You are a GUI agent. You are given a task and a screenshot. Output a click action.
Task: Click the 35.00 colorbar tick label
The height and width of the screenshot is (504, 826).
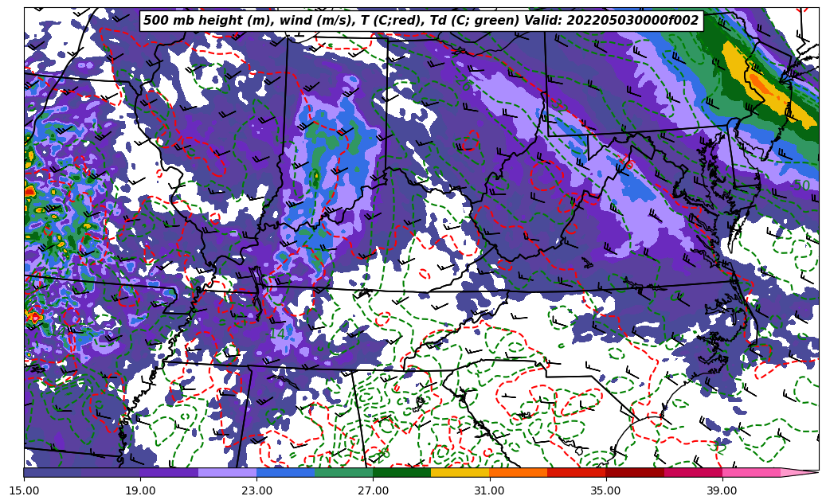[x=605, y=490]
